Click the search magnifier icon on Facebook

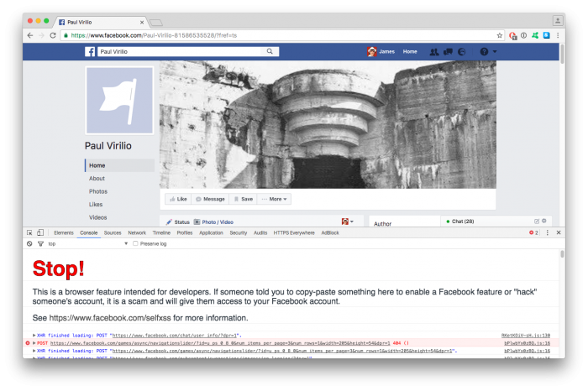270,51
